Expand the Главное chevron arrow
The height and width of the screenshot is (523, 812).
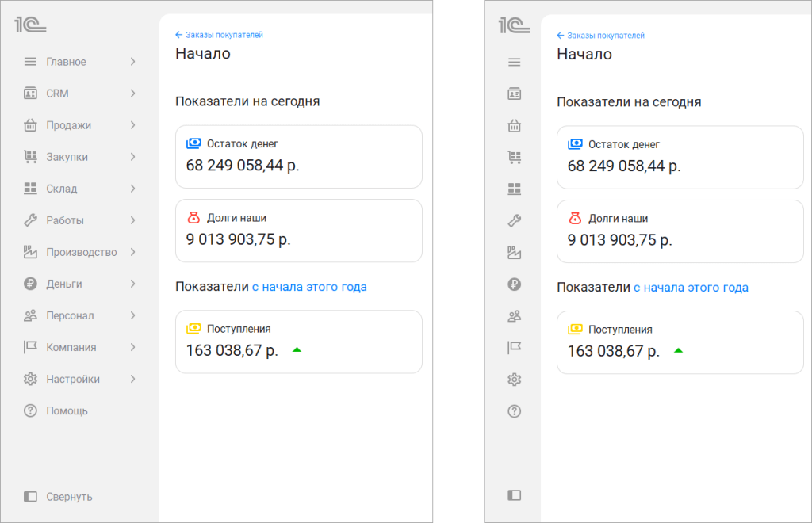132,62
